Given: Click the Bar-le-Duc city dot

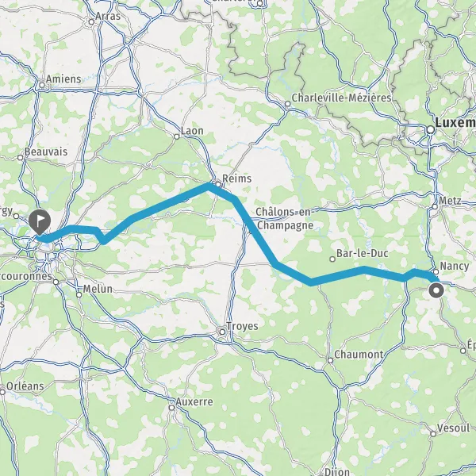Looking at the screenshot, I should (332, 259).
